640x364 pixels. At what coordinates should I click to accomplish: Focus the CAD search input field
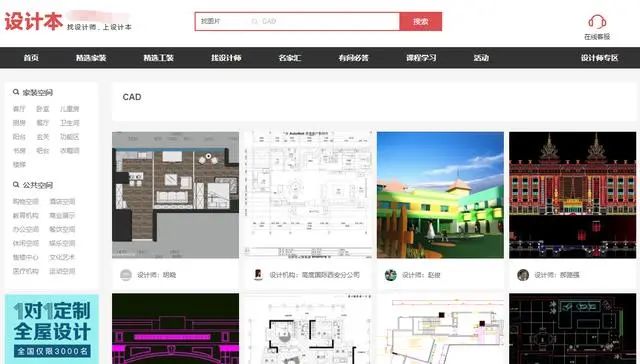pos(322,21)
